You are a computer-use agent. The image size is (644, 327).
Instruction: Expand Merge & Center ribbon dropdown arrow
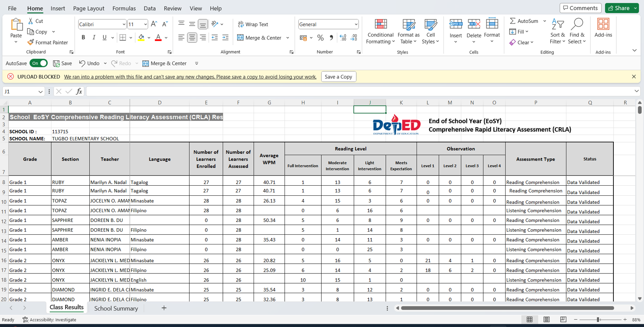[288, 38]
